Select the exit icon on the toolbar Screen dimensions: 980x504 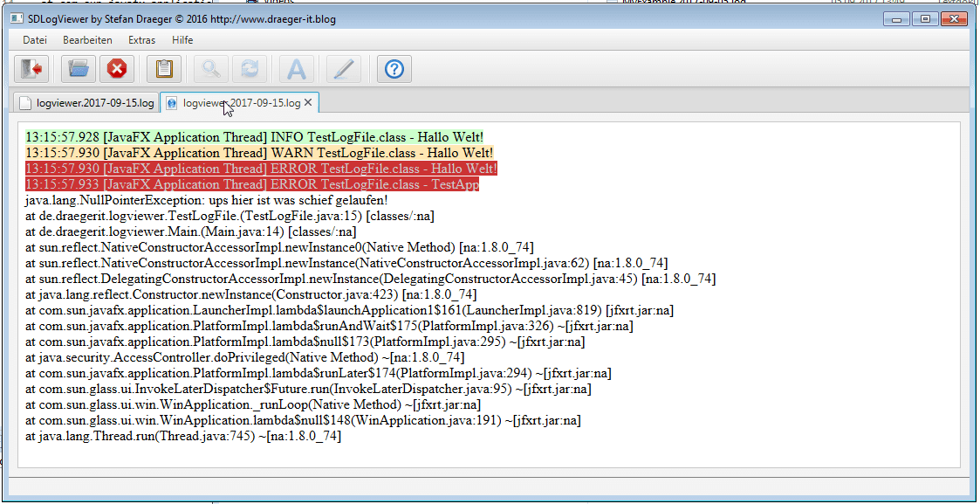[31, 68]
